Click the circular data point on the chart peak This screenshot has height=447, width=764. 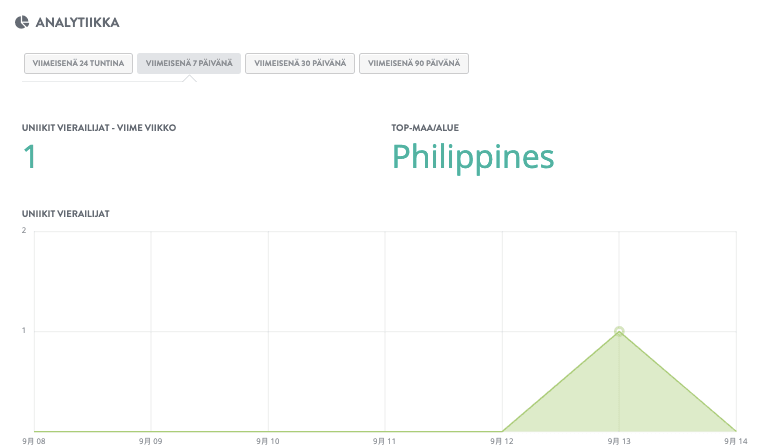(619, 331)
